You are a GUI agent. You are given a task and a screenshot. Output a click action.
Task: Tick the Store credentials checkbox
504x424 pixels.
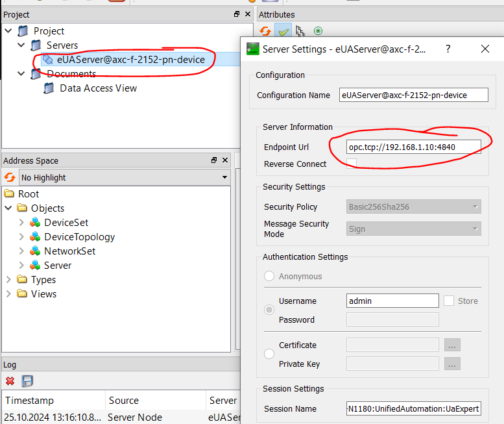pos(449,301)
